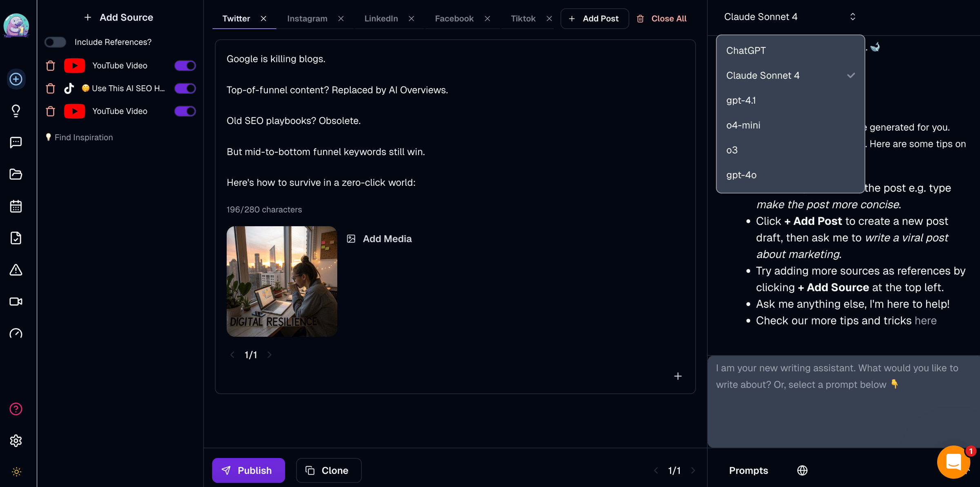
Task: Close the Tiktok tab
Action: click(549, 18)
